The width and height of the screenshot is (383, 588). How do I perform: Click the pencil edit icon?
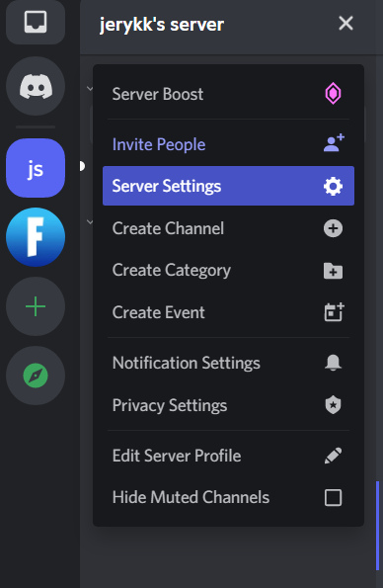(334, 456)
